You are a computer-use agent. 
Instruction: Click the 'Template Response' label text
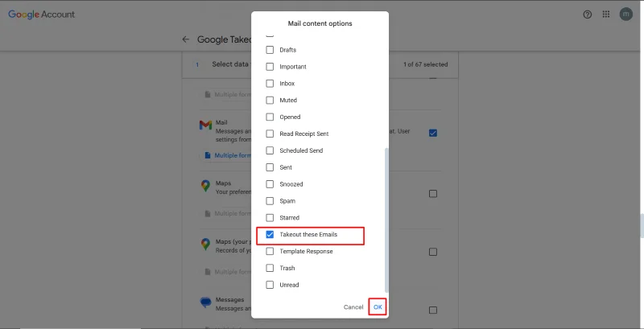coord(306,252)
